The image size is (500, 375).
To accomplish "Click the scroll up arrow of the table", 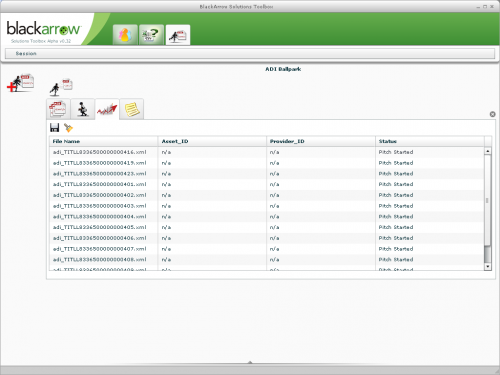I will (x=488, y=151).
